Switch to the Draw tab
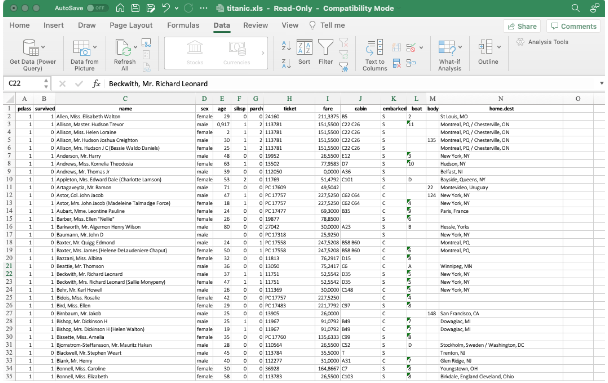 click(x=86, y=26)
